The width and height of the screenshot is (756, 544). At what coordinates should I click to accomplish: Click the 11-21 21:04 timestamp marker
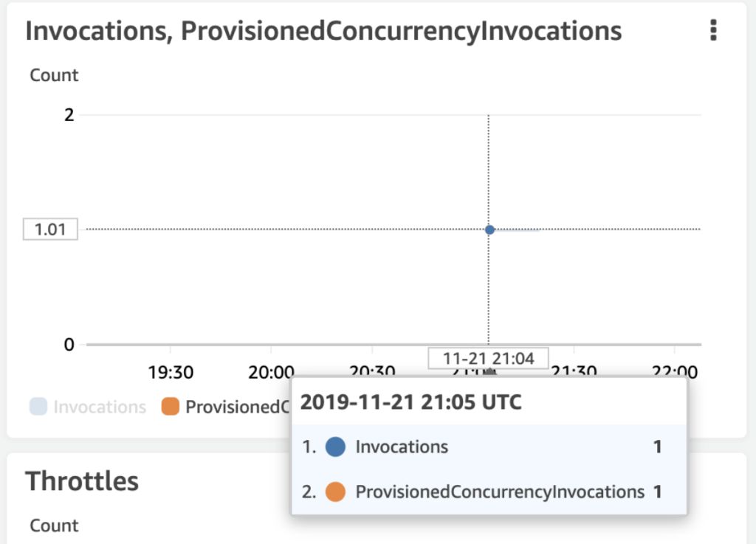487,357
